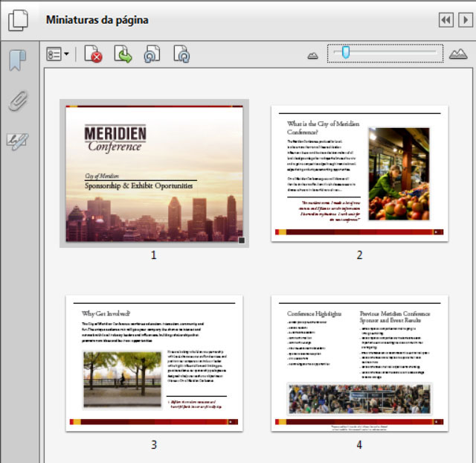Select page 4 Conference Highlights thumbnail

[359, 363]
